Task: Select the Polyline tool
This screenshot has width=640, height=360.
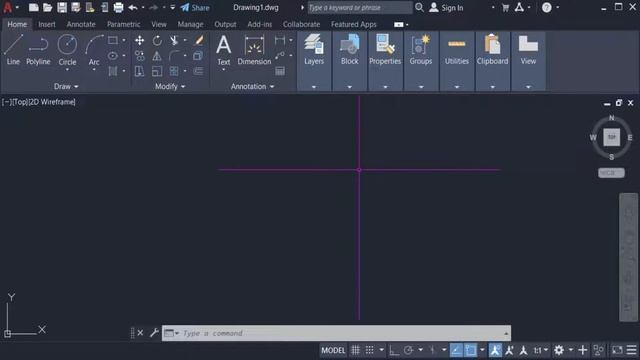Action: point(38,49)
